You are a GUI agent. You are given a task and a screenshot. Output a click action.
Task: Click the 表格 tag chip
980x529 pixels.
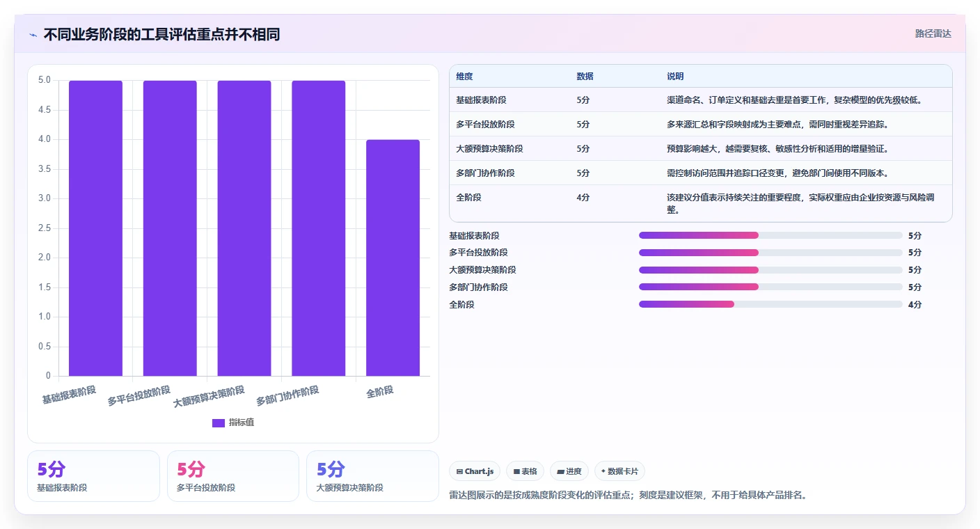[525, 471]
